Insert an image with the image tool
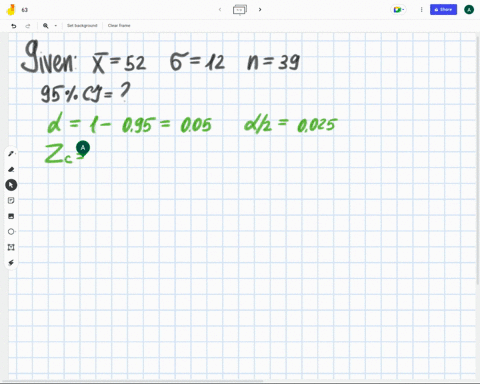 11,216
